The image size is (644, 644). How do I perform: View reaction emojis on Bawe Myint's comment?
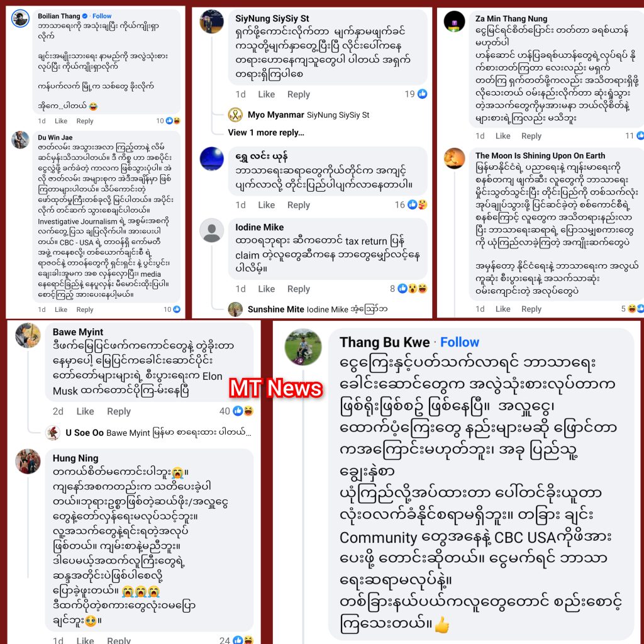243,411
